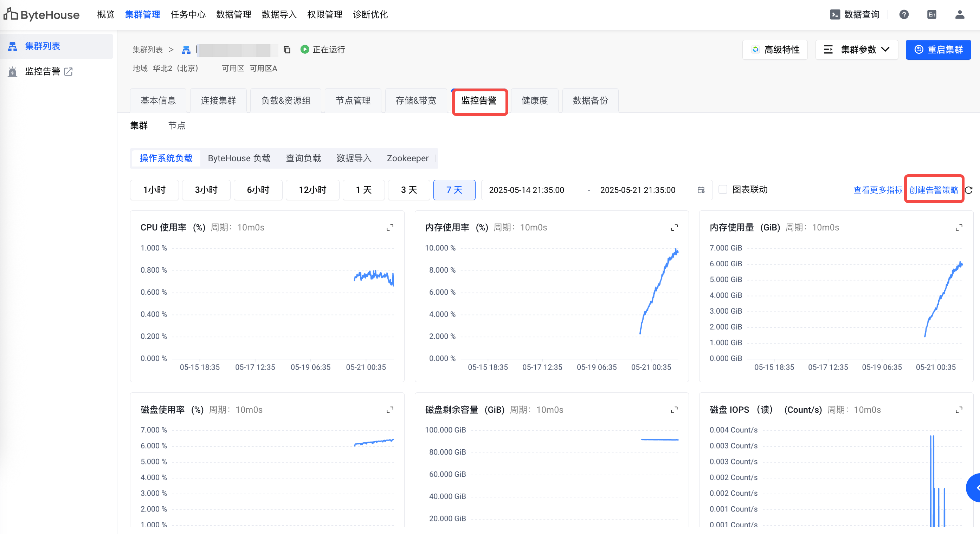Open the help question mark icon
Viewport: 980px width, 534px height.
coord(904,14)
